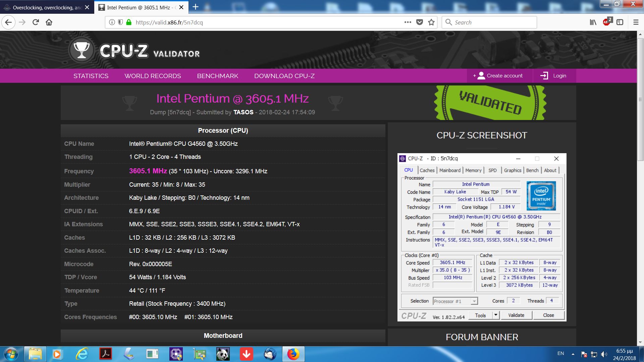Click the Validate button in CPU-Z screenshot
Screen dimensions: 644x362
point(516,315)
